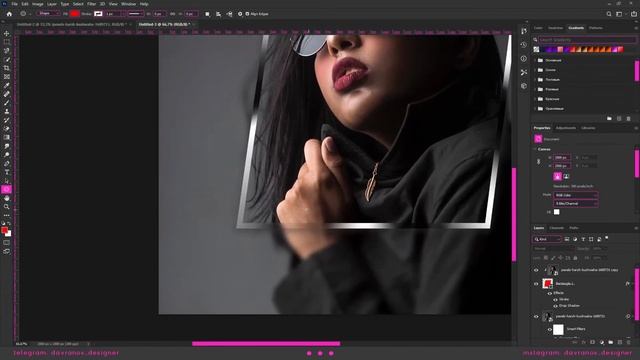
Task: Select the Hand tool
Action: tap(7, 198)
